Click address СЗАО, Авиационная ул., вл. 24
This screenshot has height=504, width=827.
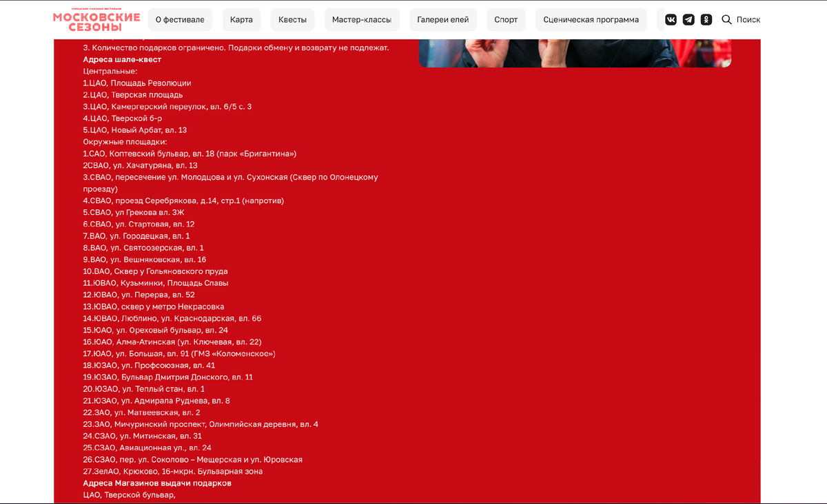click(147, 447)
